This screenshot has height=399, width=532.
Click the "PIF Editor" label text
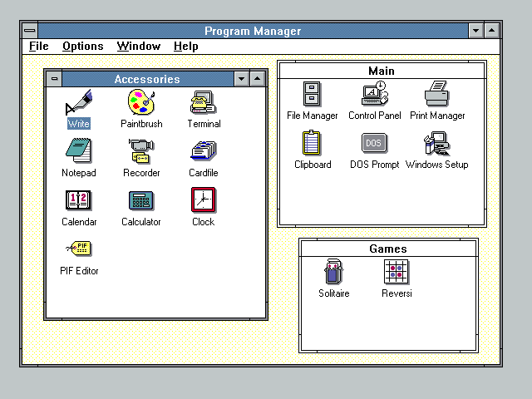coord(79,271)
